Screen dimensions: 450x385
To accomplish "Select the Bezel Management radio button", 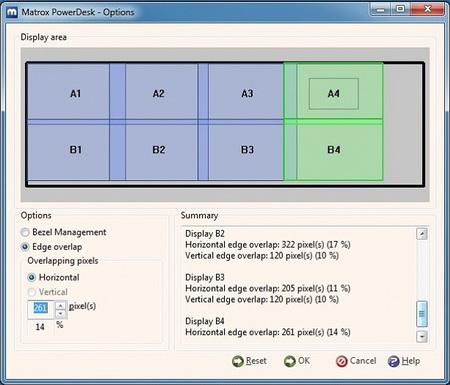I will 25,232.
